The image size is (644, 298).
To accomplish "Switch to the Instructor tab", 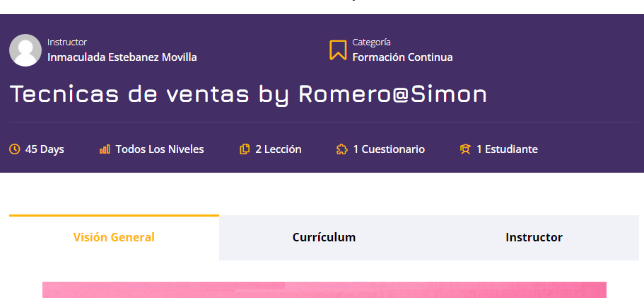I will click(534, 238).
